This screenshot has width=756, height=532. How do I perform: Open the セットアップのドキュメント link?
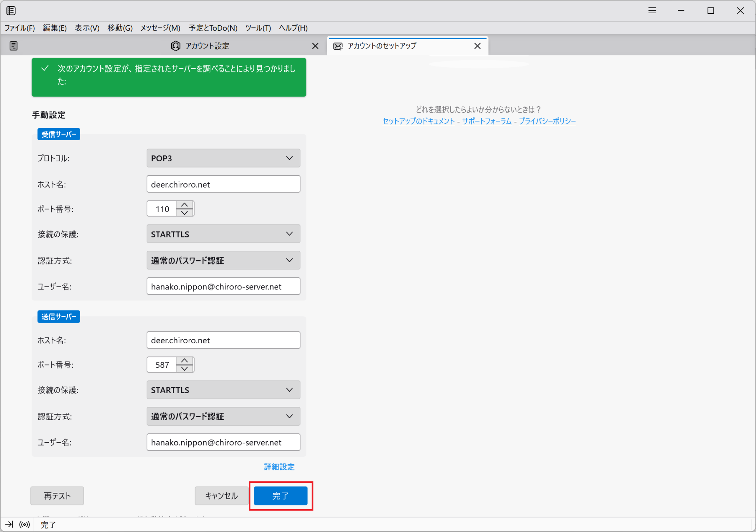tap(418, 121)
